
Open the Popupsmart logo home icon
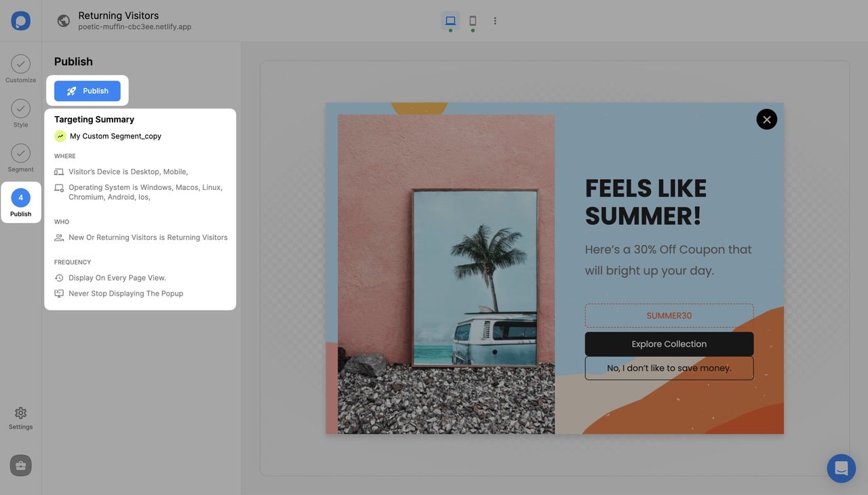click(x=20, y=20)
